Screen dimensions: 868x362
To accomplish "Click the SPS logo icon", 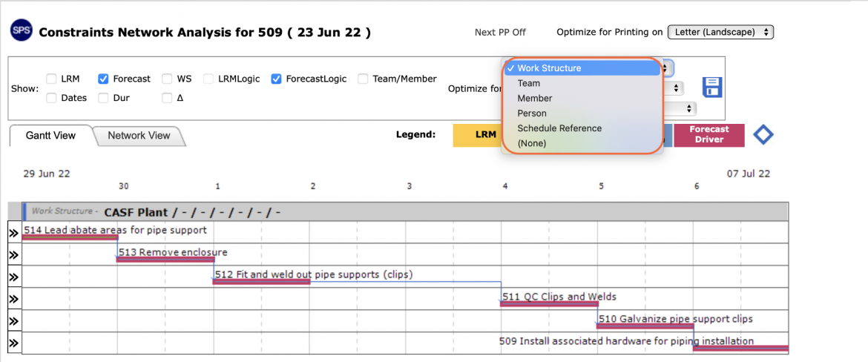I will pyautogui.click(x=21, y=32).
